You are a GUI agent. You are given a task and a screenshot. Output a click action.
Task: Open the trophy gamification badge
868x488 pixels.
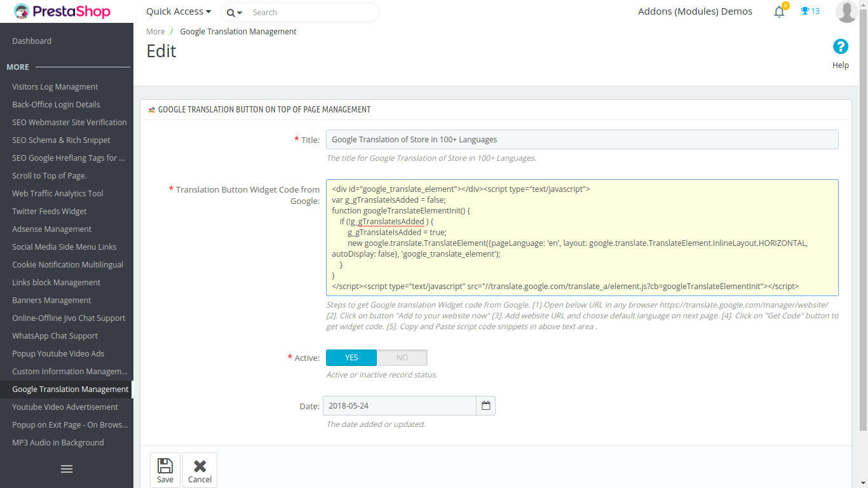(810, 11)
